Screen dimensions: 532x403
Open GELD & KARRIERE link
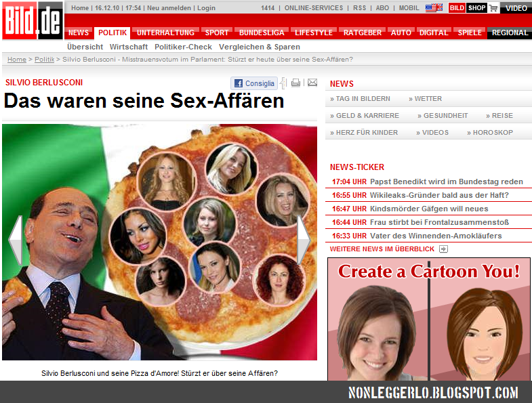tap(365, 116)
